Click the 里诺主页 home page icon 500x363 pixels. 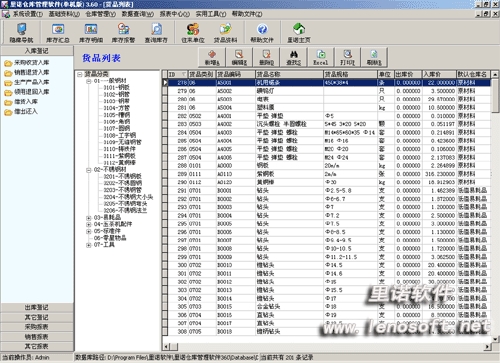[x=299, y=32]
